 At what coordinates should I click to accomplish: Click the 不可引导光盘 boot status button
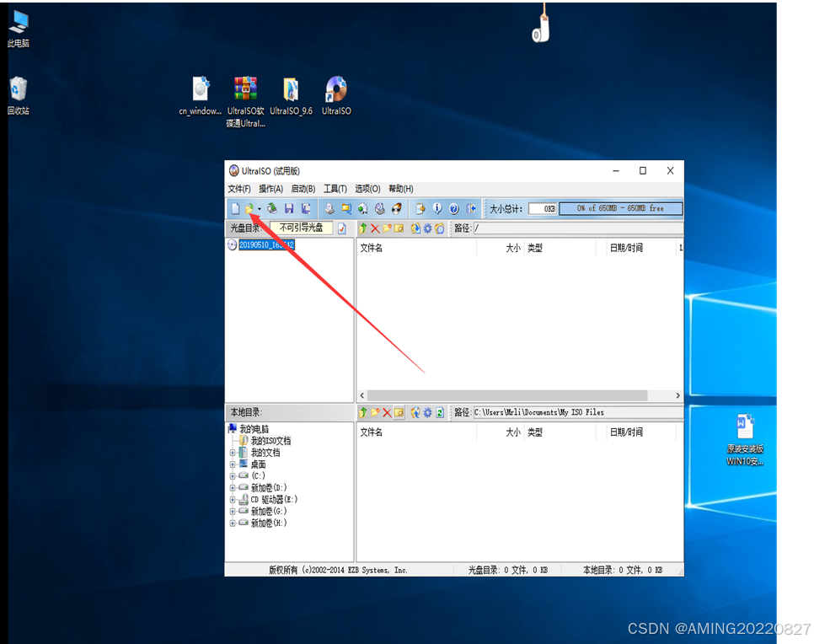302,228
